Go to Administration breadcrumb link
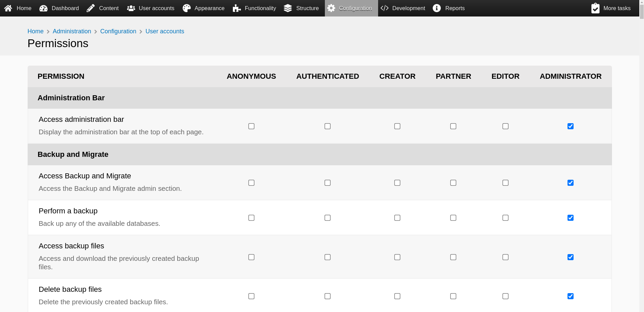This screenshot has height=312, width=644. tap(72, 31)
